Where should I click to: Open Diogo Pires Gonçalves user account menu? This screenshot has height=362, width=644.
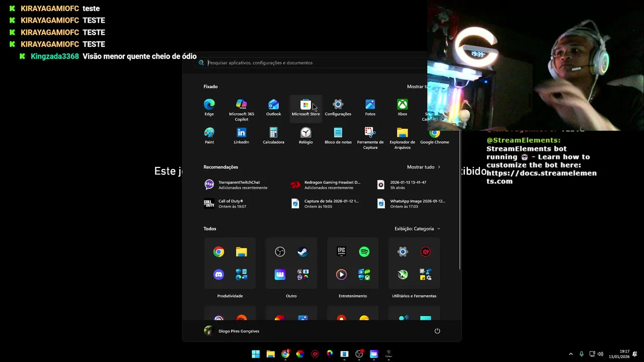tap(232, 331)
